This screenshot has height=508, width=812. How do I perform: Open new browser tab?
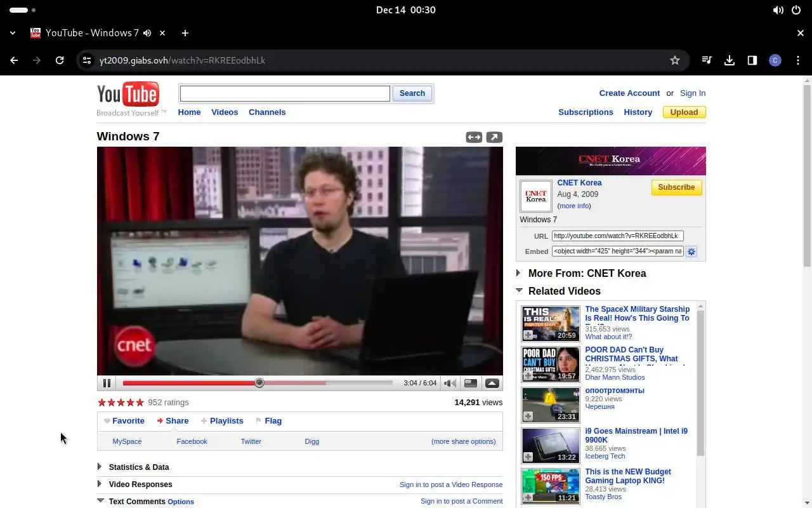click(185, 33)
